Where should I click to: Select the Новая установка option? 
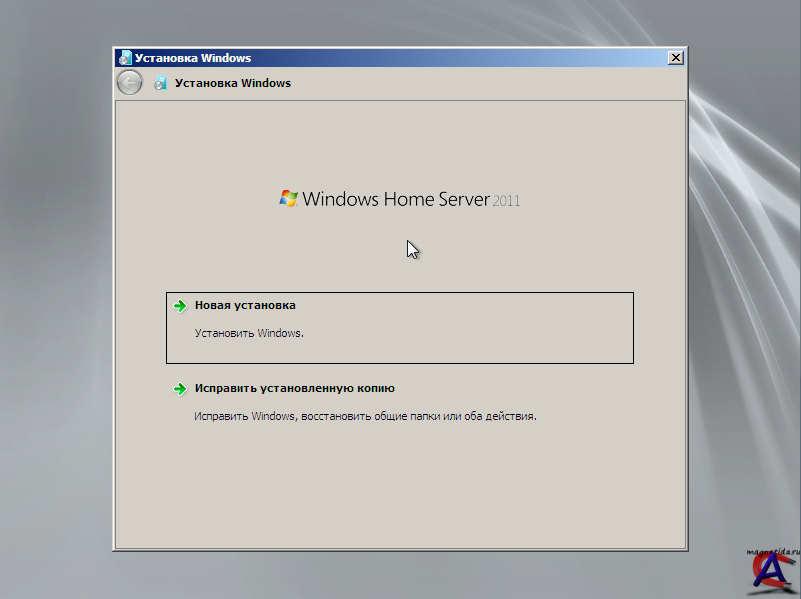click(x=245, y=305)
